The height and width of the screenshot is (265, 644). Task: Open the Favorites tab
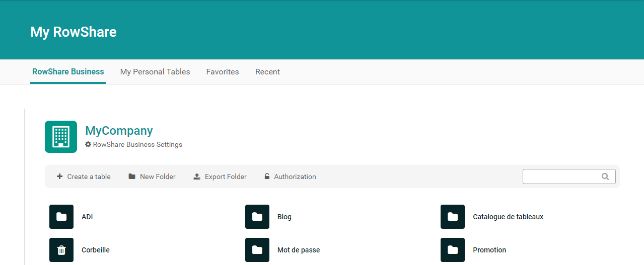pos(223,72)
